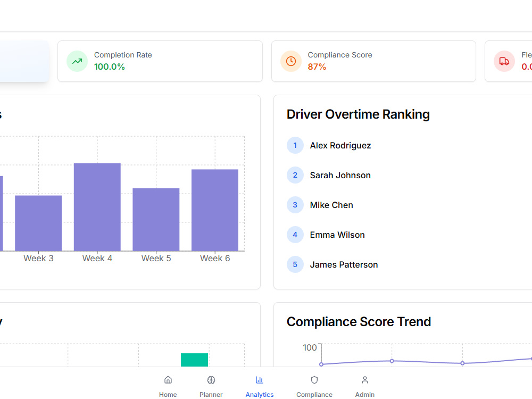Click rank badge 1 for Alex Rodriguez

(295, 146)
